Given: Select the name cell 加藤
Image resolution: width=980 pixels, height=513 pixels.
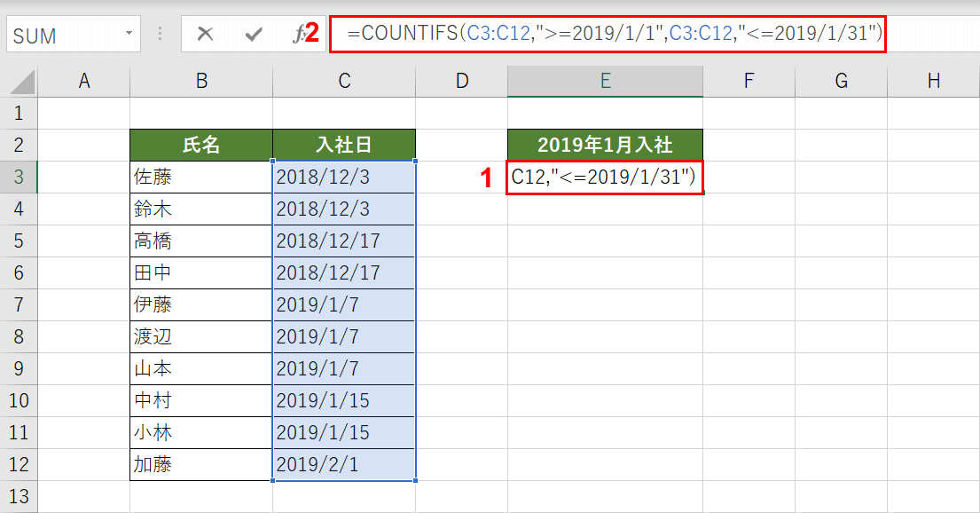Looking at the screenshot, I should point(201,464).
